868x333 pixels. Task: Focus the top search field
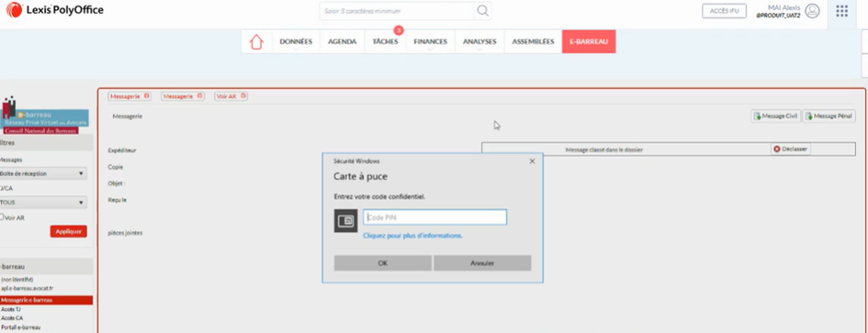(x=397, y=11)
